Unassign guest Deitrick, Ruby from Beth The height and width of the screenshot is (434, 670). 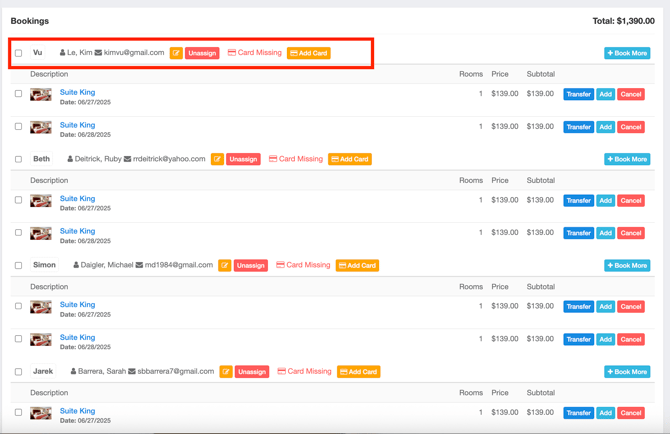(243, 159)
